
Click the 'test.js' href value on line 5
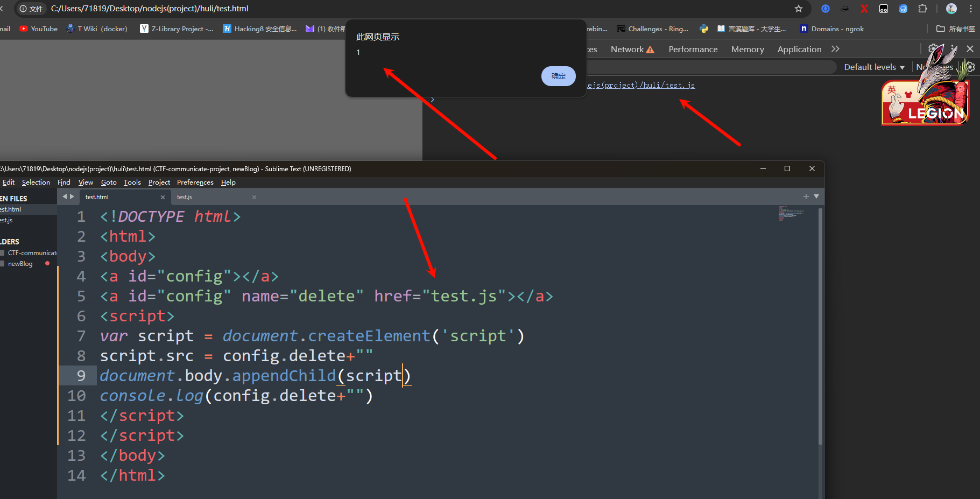click(464, 296)
